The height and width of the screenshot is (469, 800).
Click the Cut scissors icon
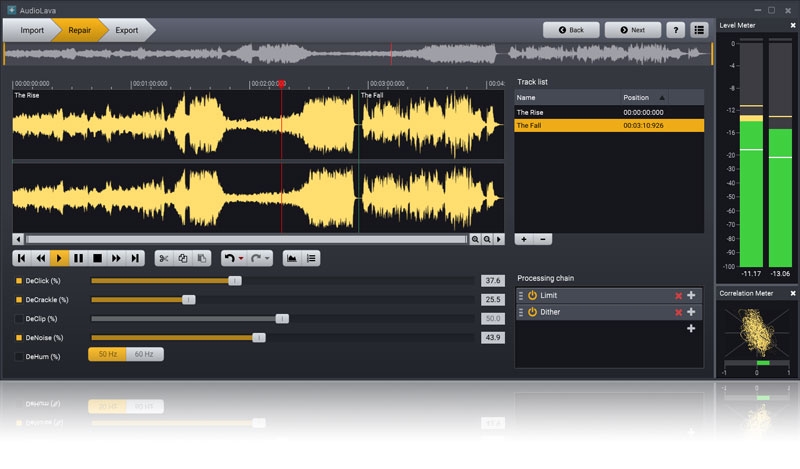164,258
